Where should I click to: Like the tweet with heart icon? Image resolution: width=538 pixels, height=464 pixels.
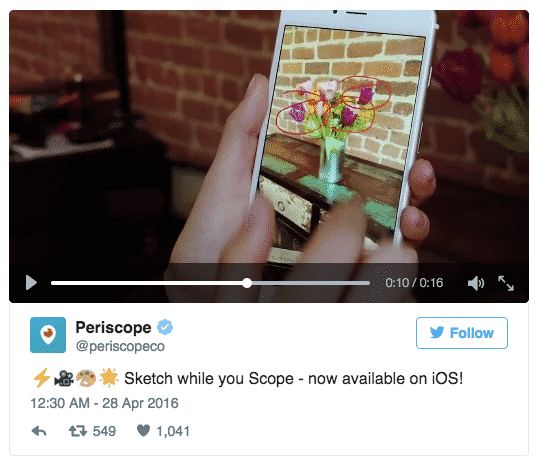coord(143,431)
